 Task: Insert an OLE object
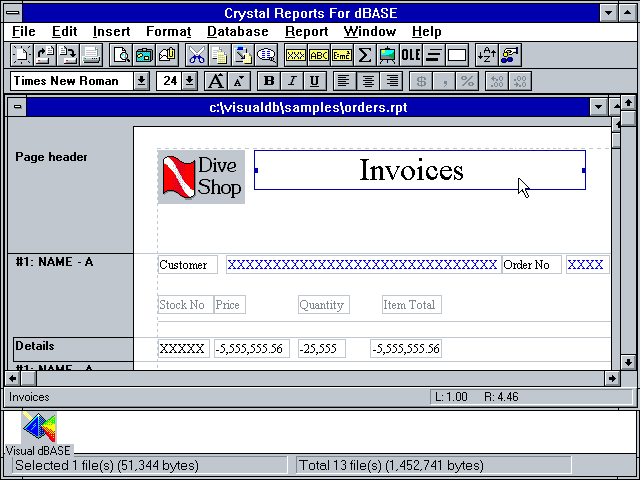(411, 55)
